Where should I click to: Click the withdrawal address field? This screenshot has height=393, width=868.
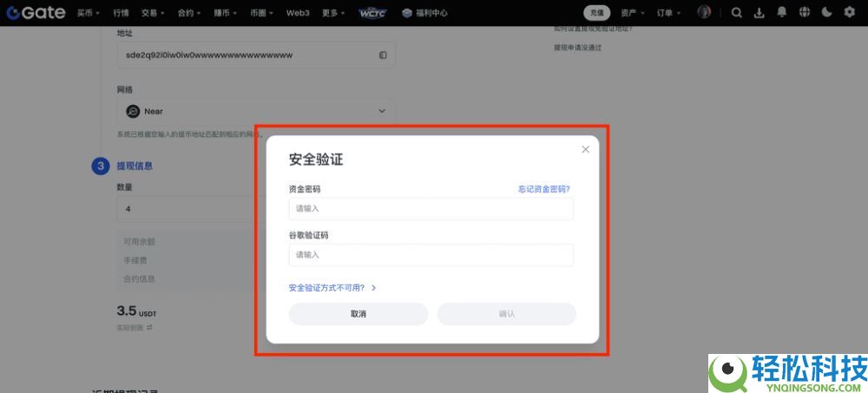click(256, 56)
